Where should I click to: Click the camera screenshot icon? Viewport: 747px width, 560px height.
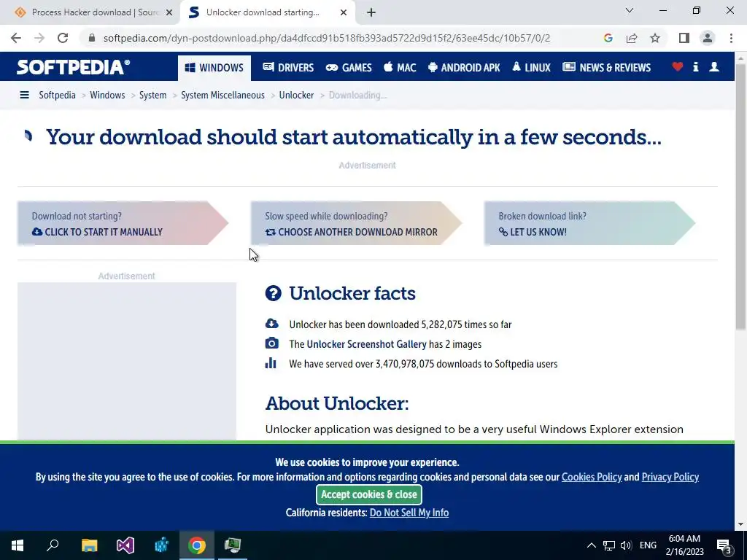271,343
